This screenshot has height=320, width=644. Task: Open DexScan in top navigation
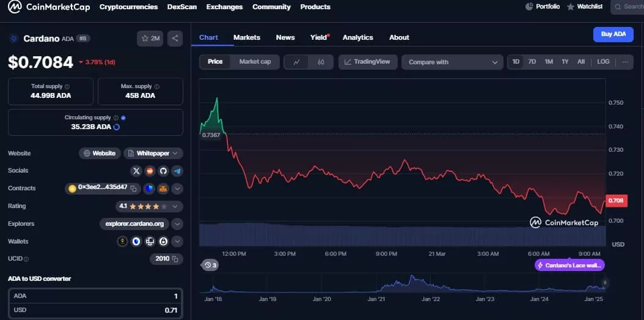point(182,7)
